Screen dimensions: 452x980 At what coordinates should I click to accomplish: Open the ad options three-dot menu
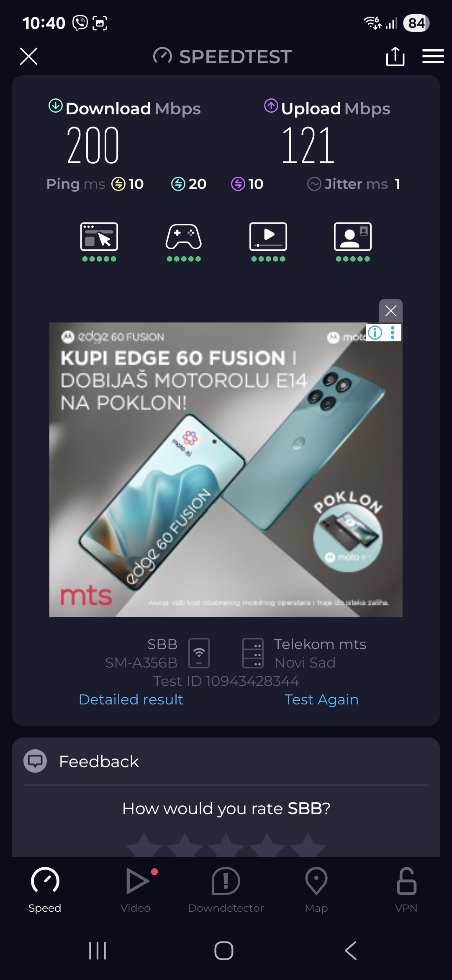tap(393, 333)
